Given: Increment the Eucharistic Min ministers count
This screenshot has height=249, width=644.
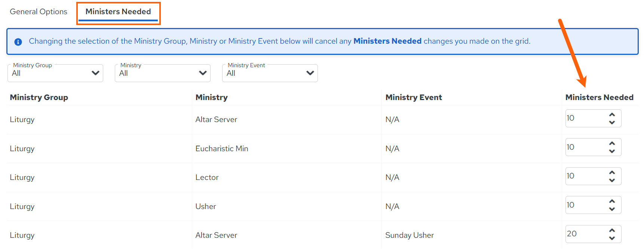Looking at the screenshot, I should coord(612,143).
